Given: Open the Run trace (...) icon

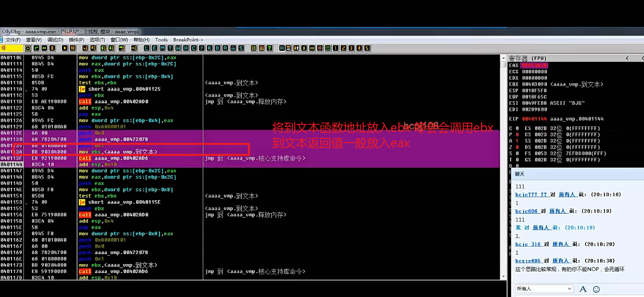Looking at the screenshot, I should click(232, 48).
